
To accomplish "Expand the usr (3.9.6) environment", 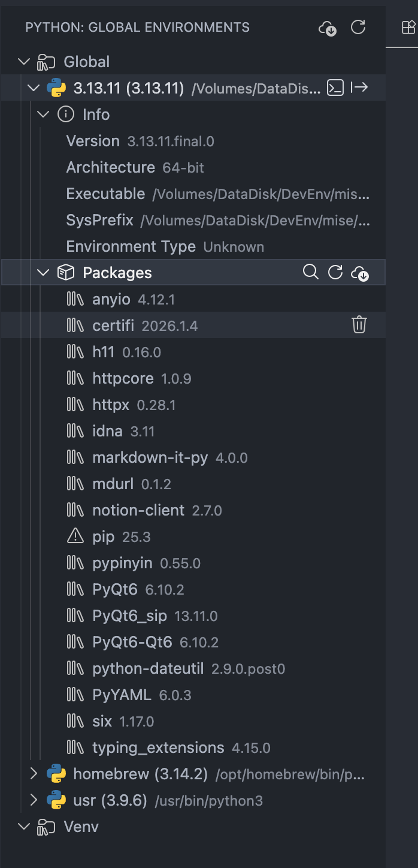I will pyautogui.click(x=34, y=800).
